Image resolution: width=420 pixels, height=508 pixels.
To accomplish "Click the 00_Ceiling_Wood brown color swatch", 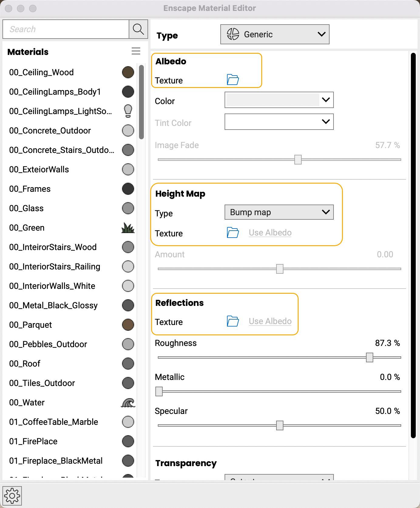I will pos(128,72).
